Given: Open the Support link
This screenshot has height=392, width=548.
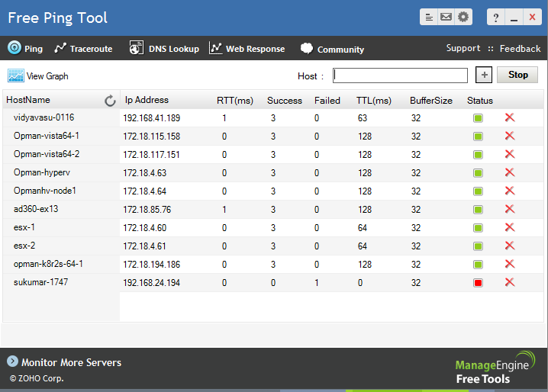Looking at the screenshot, I should pos(463,48).
